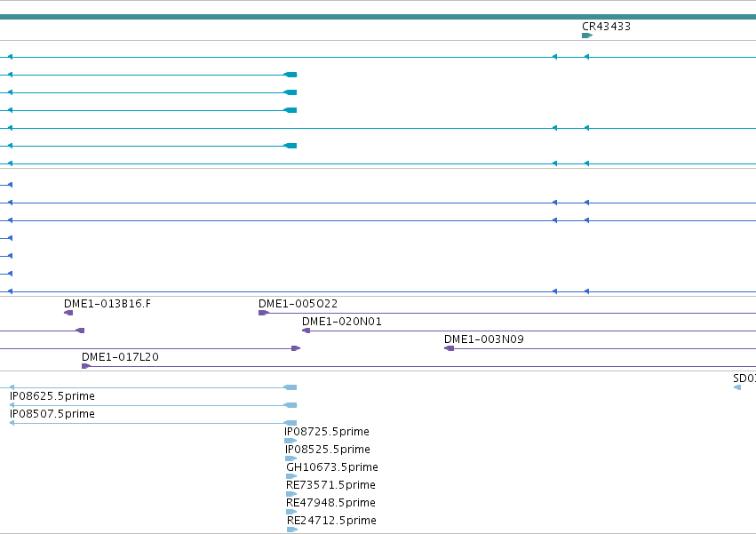Click the DME1-013B16.F label
Viewport: 756px width, 534px height.
coord(107,304)
